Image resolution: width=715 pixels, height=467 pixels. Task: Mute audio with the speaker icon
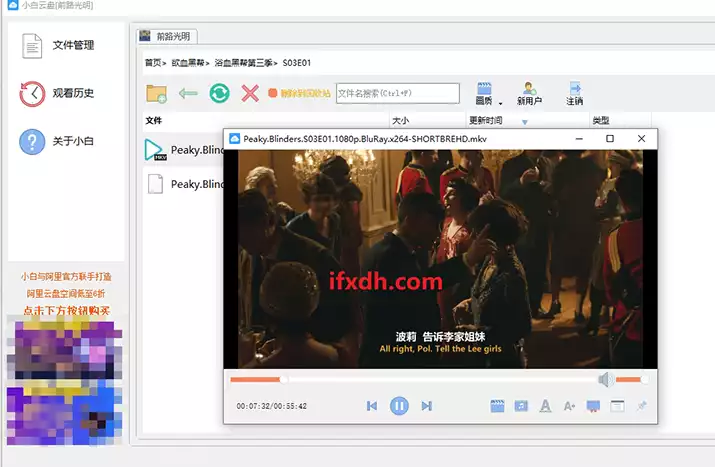pos(606,379)
